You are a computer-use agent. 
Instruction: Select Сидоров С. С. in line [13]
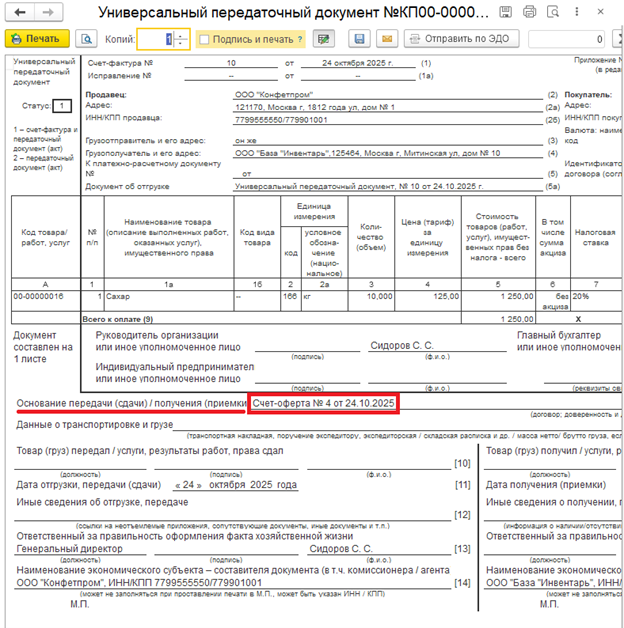341,549
